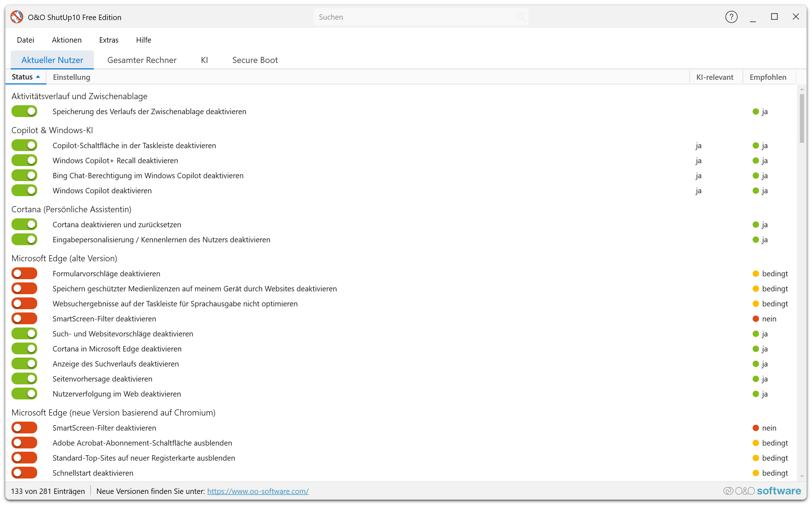Open the Datei menu
This screenshot has height=505, width=812.
(x=25, y=40)
